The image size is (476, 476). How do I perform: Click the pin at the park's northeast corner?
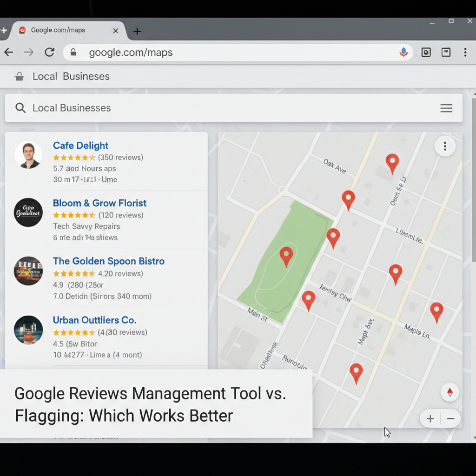click(x=333, y=238)
